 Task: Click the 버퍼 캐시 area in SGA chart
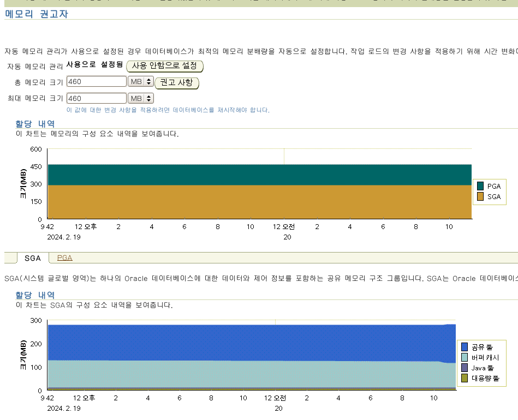click(252, 374)
